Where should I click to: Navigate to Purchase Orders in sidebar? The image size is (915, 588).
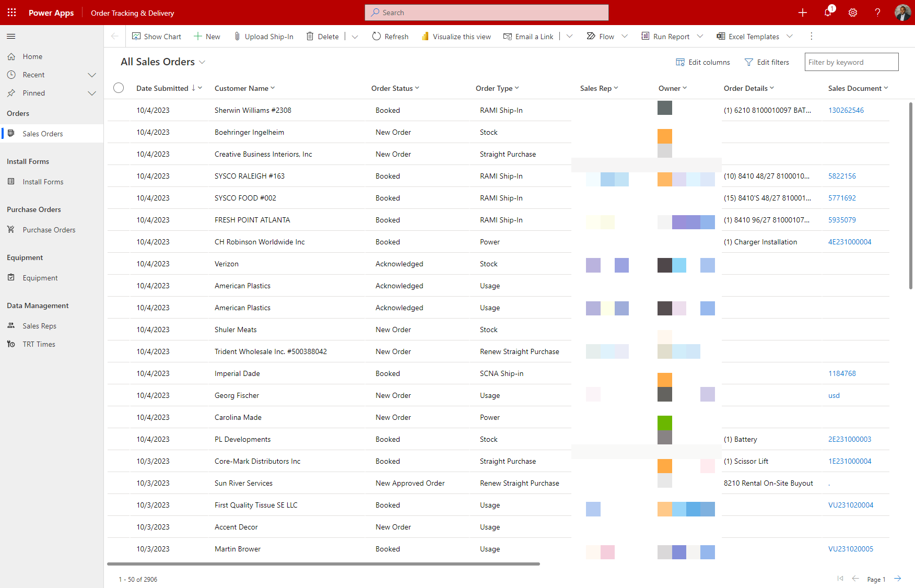52,230
